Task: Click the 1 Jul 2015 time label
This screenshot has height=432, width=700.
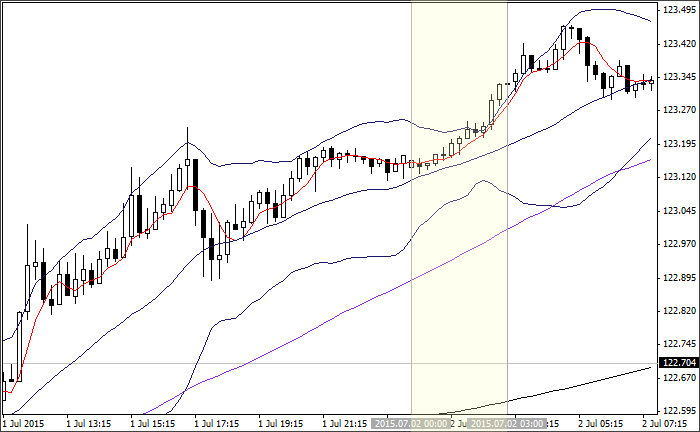Action: (x=23, y=423)
